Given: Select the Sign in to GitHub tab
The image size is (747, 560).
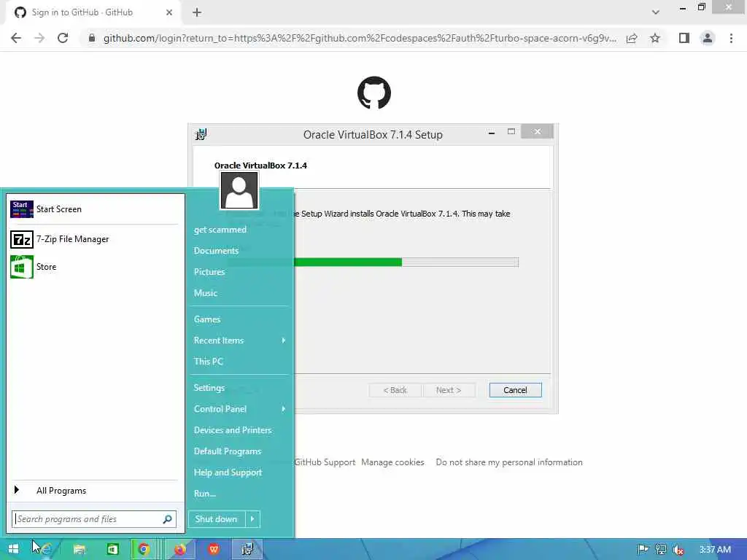Looking at the screenshot, I should [94, 13].
